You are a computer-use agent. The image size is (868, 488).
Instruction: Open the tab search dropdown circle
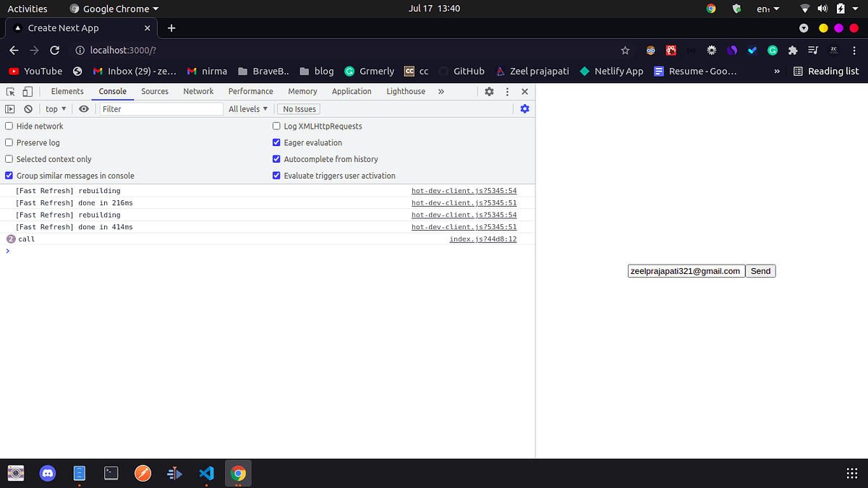804,28
